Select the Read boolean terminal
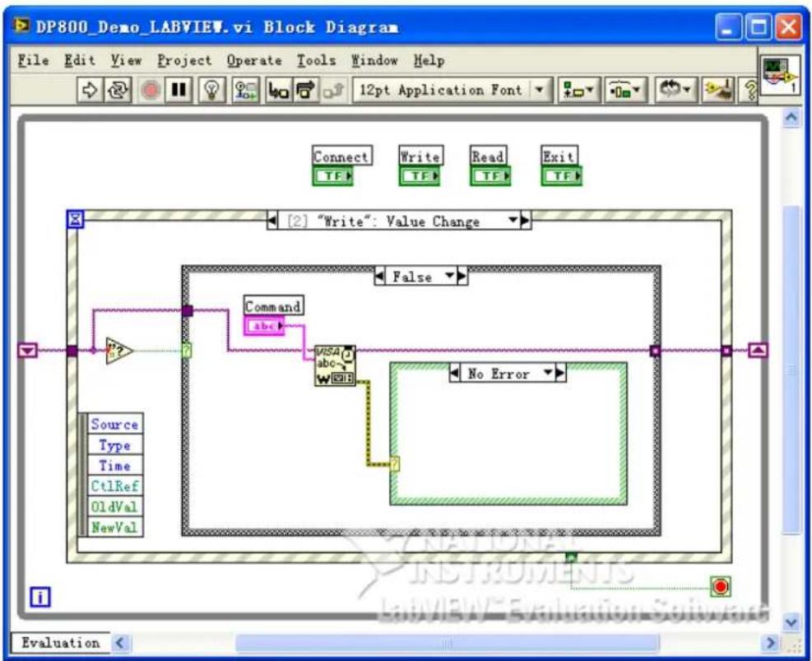This screenshot has height=661, width=812. tap(490, 176)
